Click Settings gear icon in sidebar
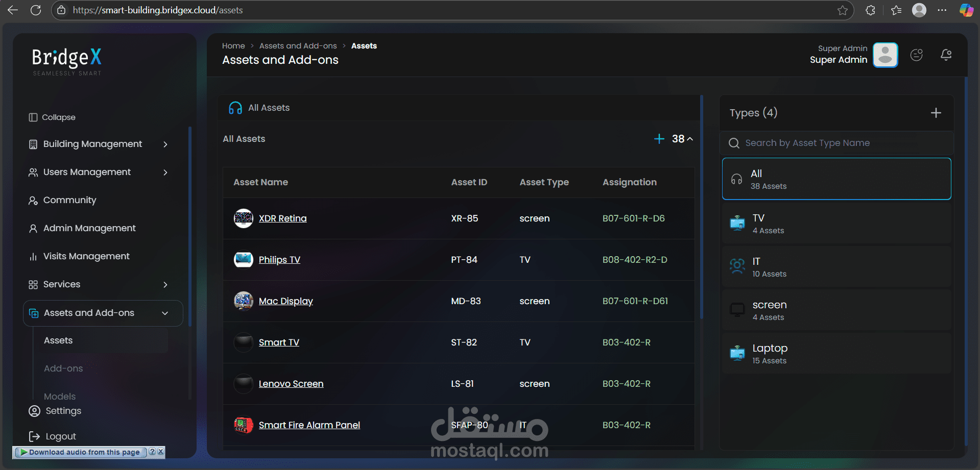 click(34, 411)
